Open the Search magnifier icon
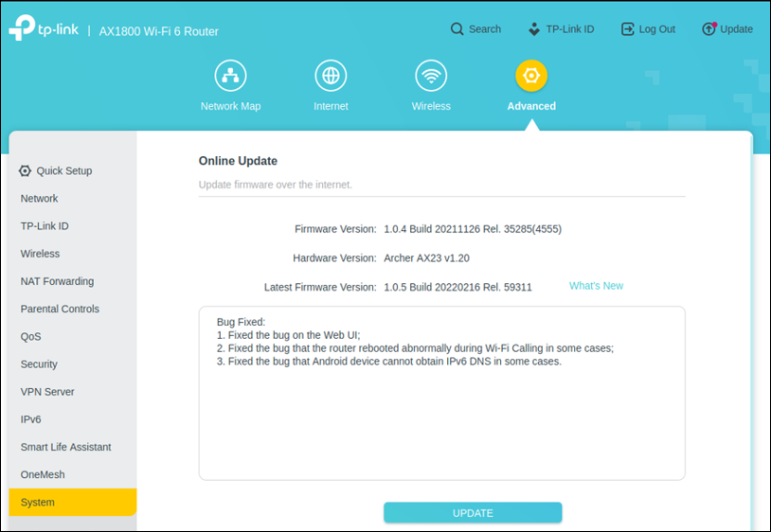Screen dimensions: 771x532 [x=457, y=29]
